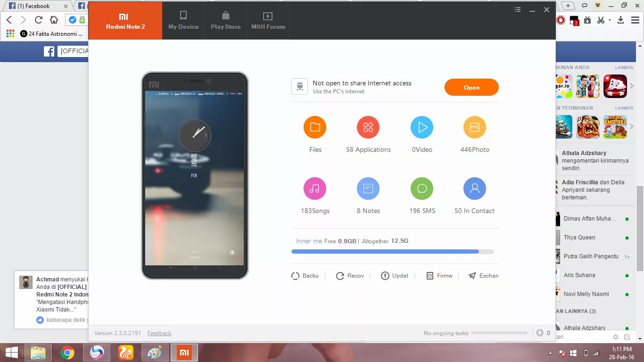Open the 24 Fakta Astronomi bookmark
Screen dimensions: 644x362
(52, 33)
